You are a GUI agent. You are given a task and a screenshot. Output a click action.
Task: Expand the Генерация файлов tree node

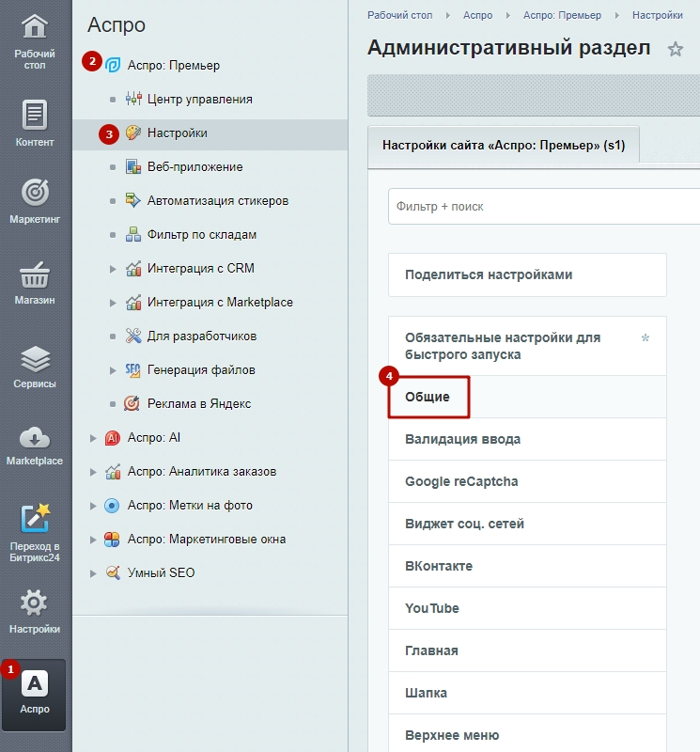(x=113, y=370)
